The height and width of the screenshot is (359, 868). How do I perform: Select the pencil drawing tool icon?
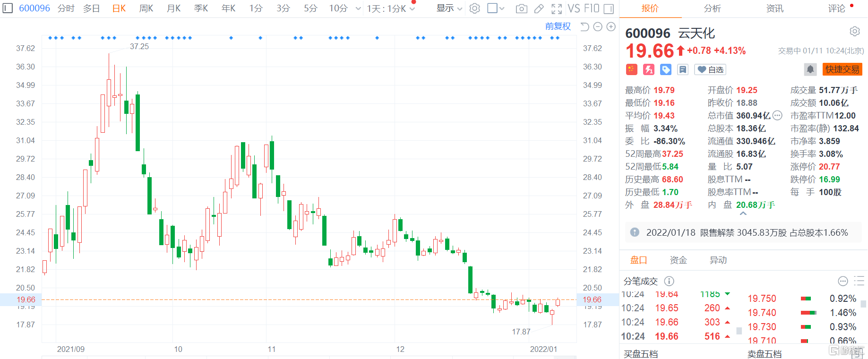(x=539, y=9)
